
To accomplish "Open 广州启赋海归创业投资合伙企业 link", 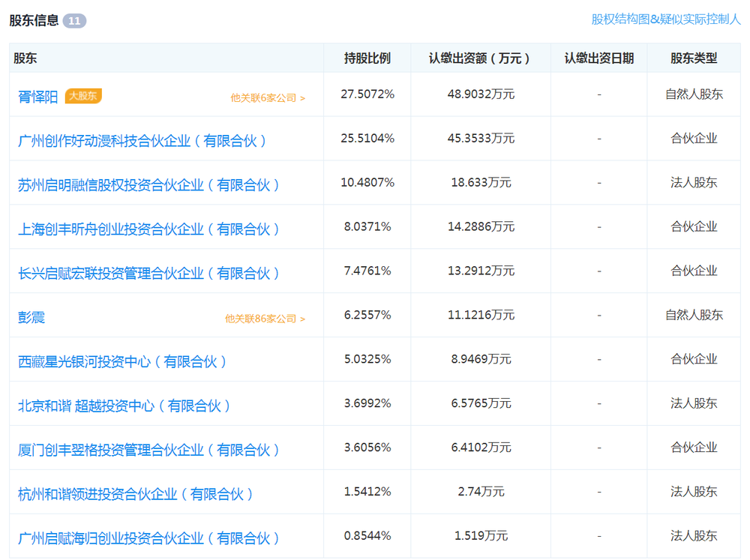I will tap(148, 538).
